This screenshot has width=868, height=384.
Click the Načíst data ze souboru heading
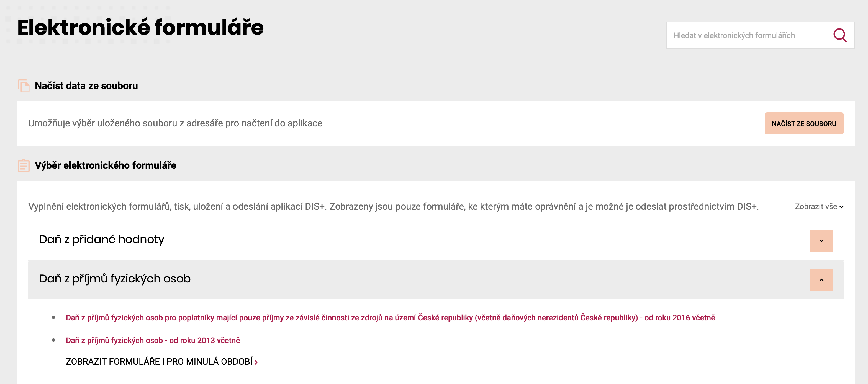86,86
